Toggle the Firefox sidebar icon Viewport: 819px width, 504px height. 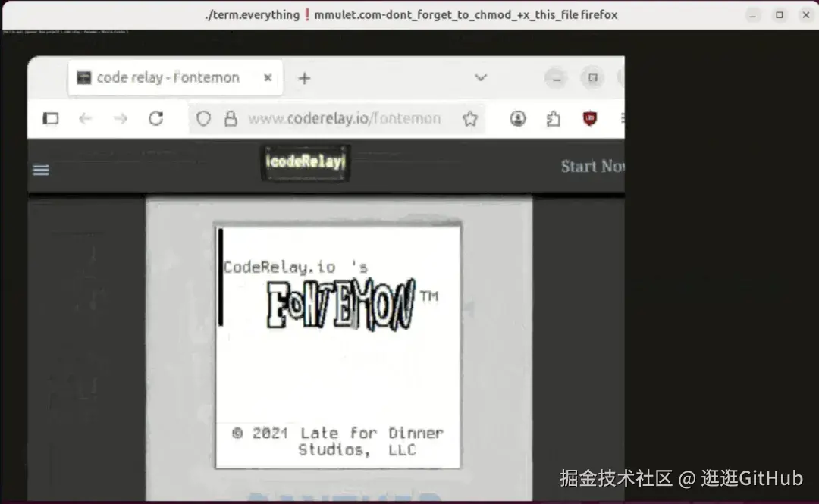click(x=50, y=118)
